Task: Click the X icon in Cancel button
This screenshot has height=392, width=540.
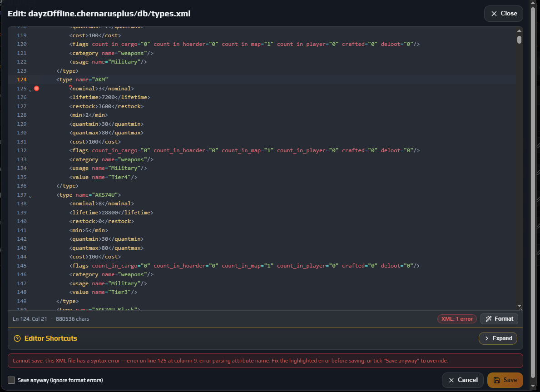Action: point(451,380)
